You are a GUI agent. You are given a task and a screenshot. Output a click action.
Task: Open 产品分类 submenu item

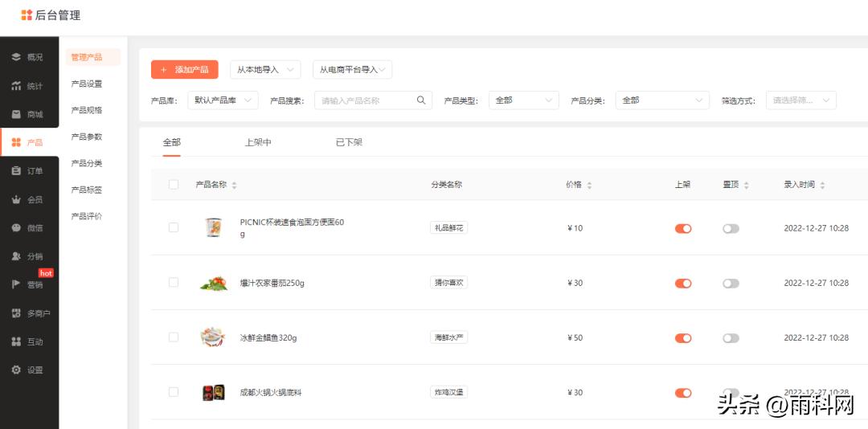87,163
